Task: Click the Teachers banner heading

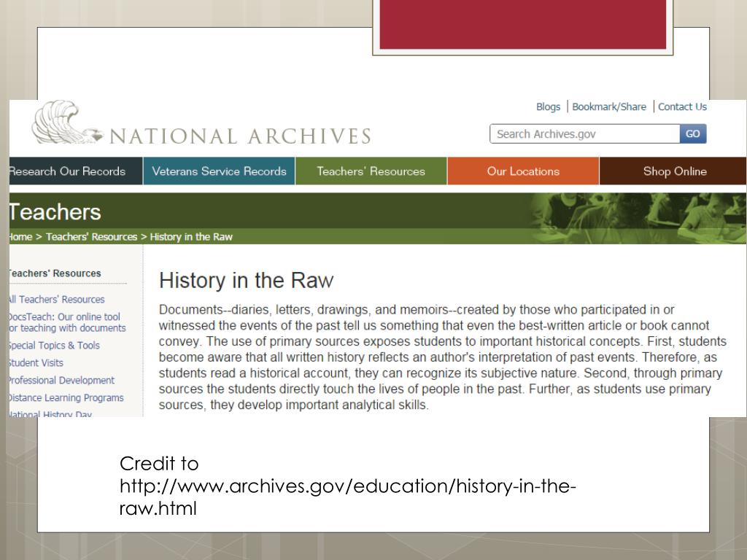Action: pos(55,212)
